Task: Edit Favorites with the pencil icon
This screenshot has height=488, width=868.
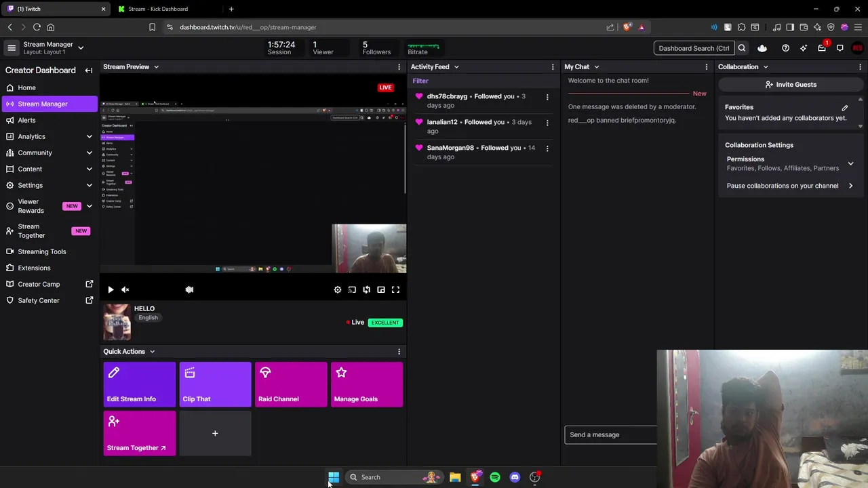Action: [845, 108]
